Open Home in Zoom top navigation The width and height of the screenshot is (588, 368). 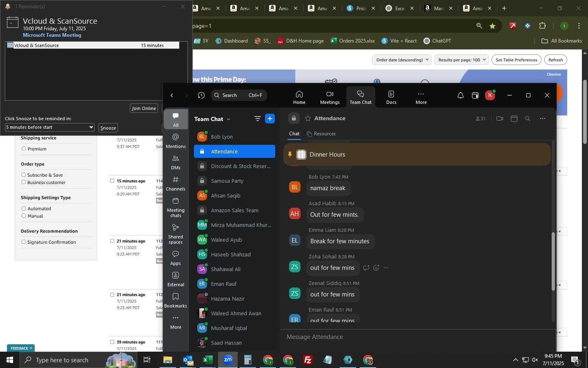pos(299,97)
